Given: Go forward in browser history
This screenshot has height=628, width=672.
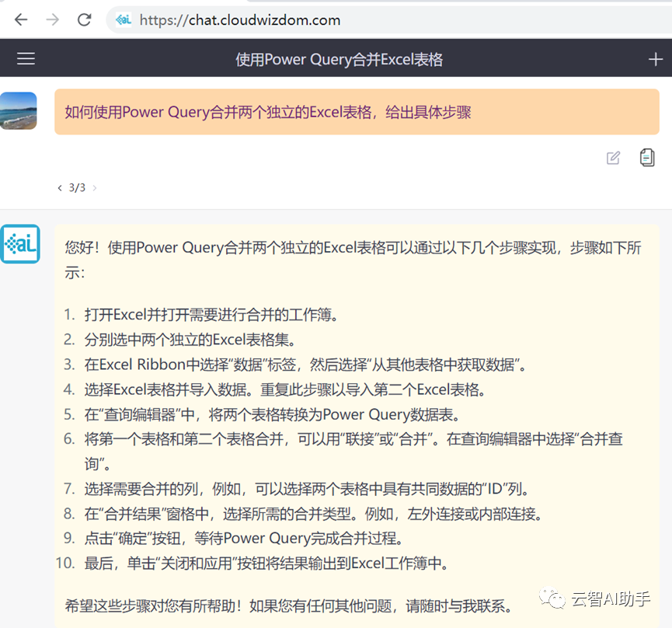Looking at the screenshot, I should click(52, 19).
